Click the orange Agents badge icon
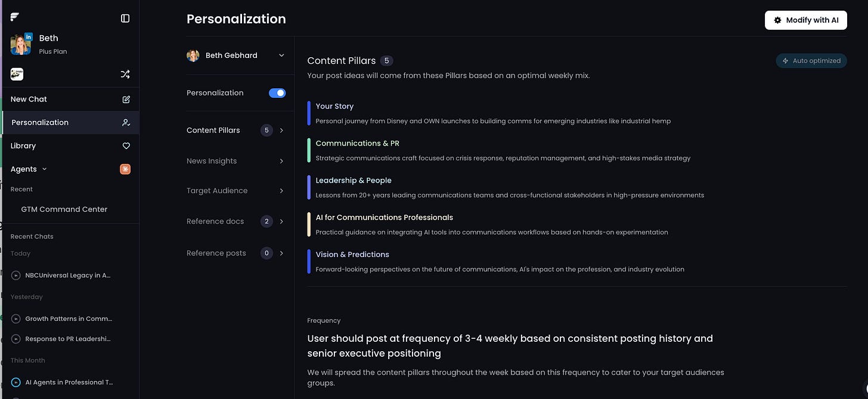This screenshot has height=399, width=868. [x=125, y=169]
